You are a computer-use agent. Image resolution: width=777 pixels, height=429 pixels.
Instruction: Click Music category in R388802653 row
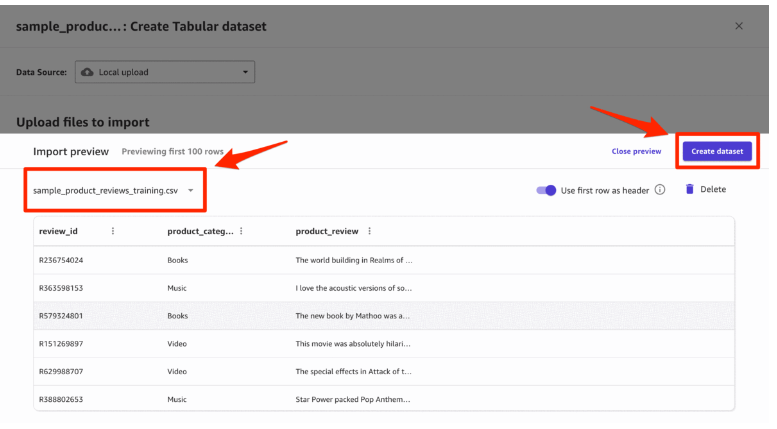point(177,399)
